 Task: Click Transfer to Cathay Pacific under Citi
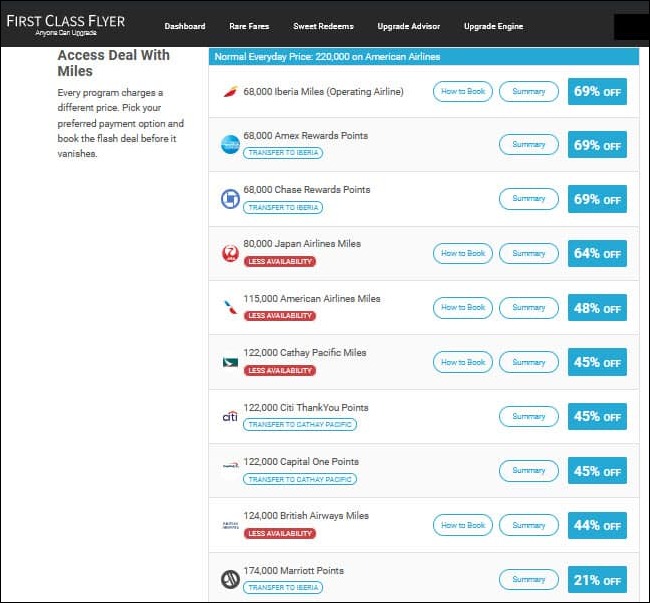[300, 425]
